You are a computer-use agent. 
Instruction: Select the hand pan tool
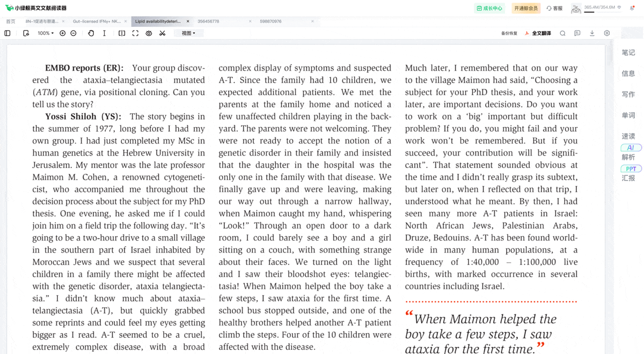tap(91, 33)
